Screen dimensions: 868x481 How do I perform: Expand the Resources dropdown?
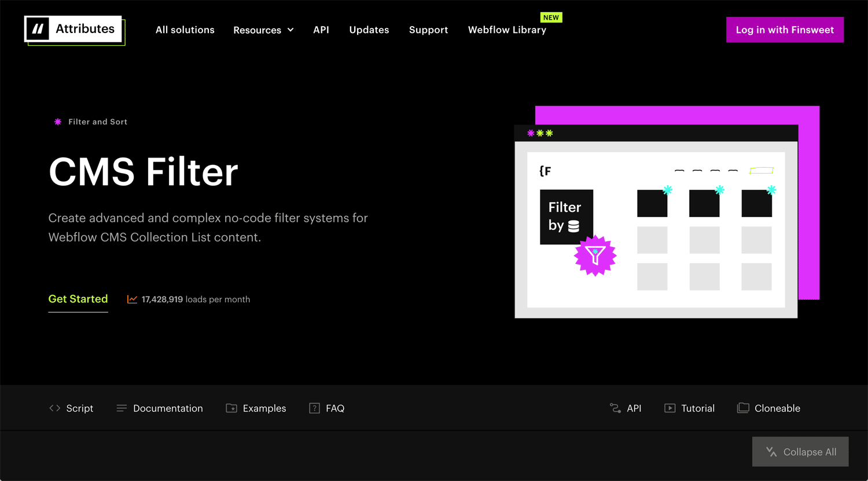click(x=263, y=30)
